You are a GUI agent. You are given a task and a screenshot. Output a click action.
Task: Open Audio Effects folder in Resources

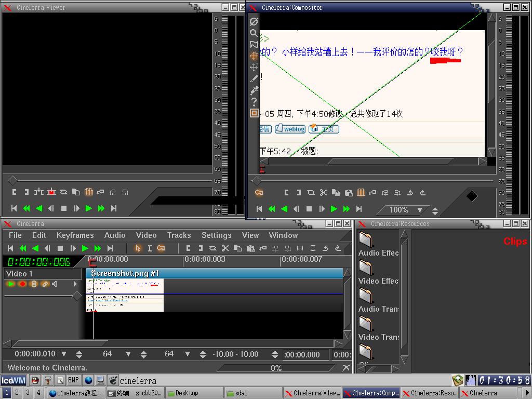tap(378, 244)
